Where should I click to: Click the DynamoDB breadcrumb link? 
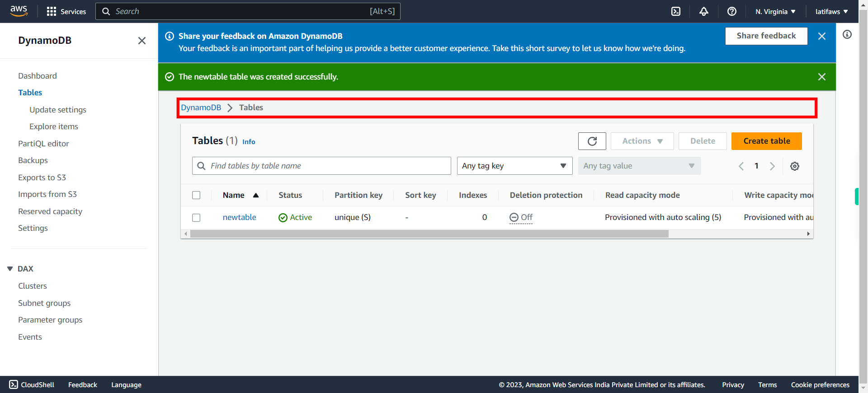coord(201,108)
